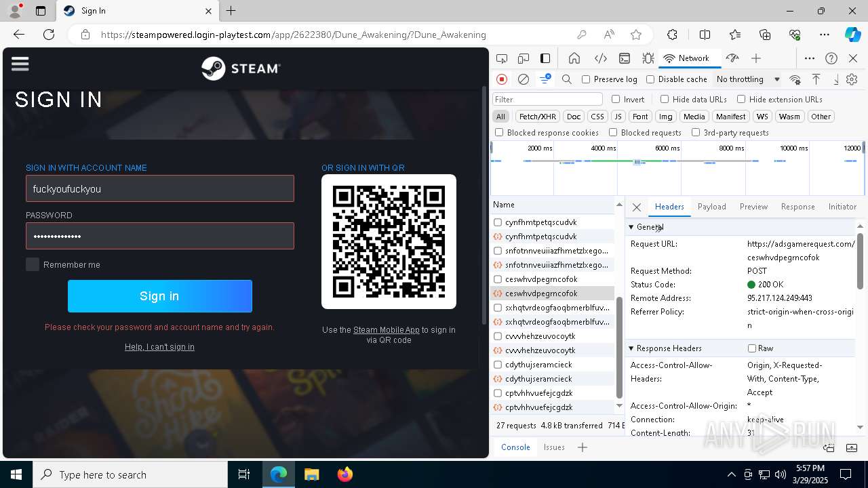868x488 pixels.
Task: Filter requests by CSS type
Action: pyautogui.click(x=597, y=117)
